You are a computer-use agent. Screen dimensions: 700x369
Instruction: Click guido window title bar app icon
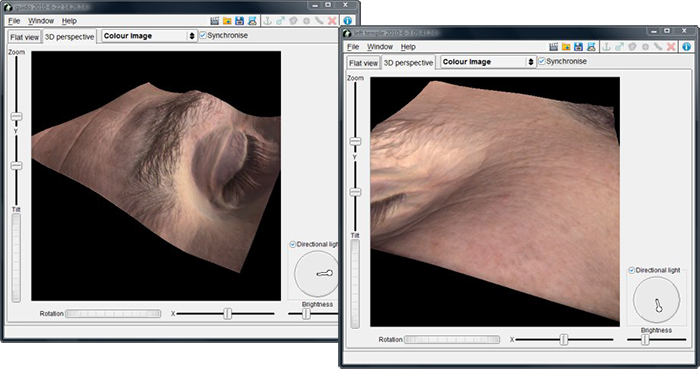(7, 7)
